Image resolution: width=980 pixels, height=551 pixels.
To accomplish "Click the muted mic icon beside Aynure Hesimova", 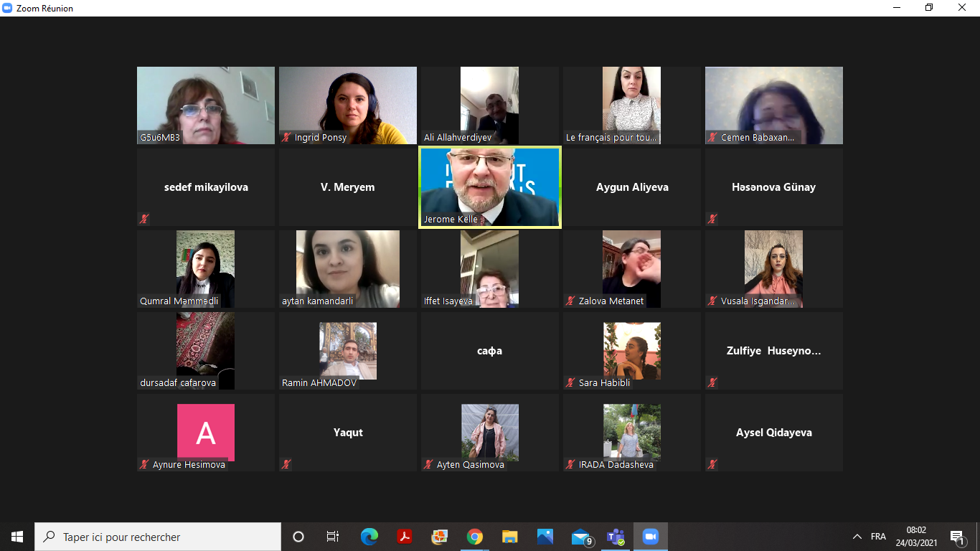I will click(x=144, y=464).
